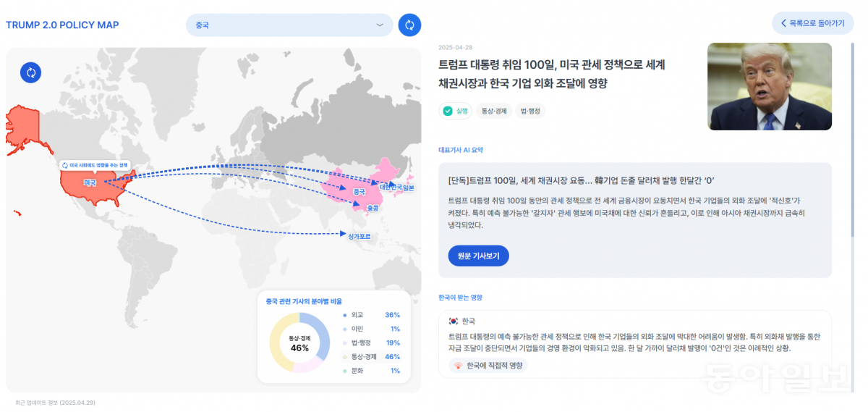The image size is (868, 412).
Task: Click the 홍콩 label on the map
Action: click(373, 208)
